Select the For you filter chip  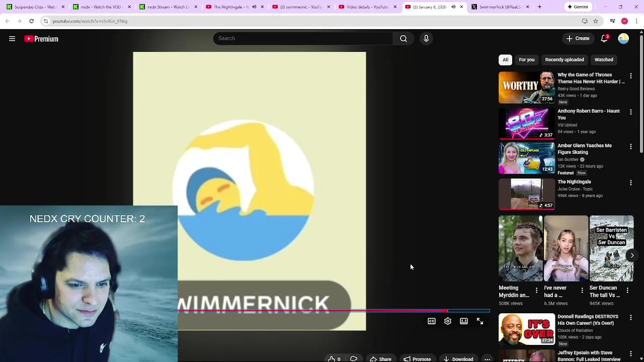[527, 60]
